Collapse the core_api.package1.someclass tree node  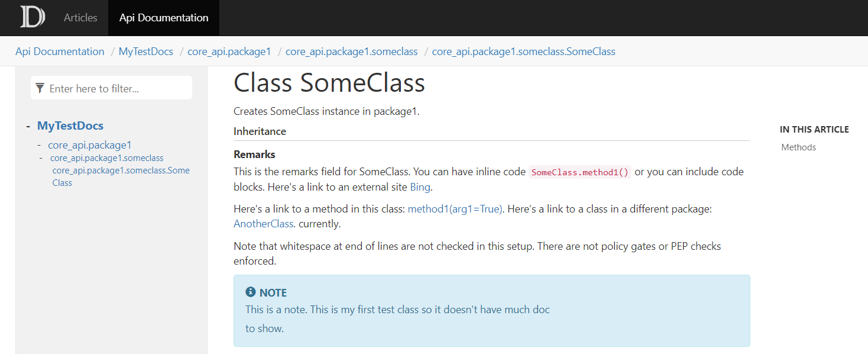click(41, 158)
